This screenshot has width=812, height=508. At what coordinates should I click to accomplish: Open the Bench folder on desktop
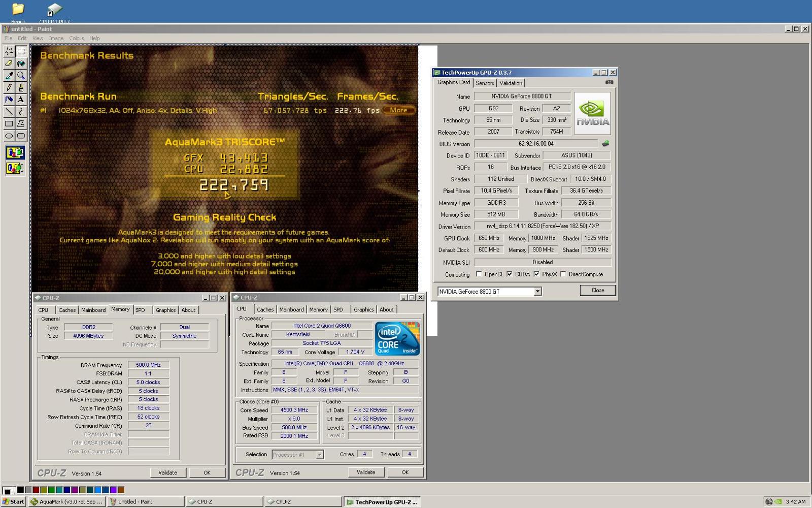coord(18,13)
